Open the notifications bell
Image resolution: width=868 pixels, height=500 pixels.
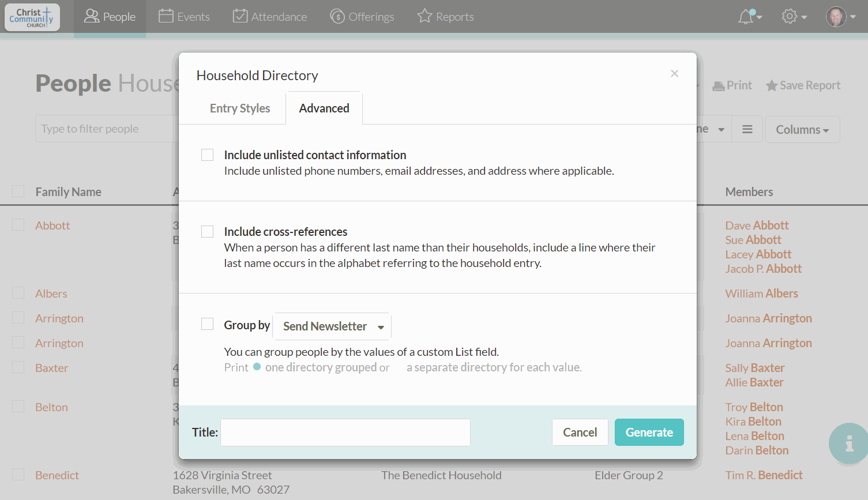[x=745, y=16]
